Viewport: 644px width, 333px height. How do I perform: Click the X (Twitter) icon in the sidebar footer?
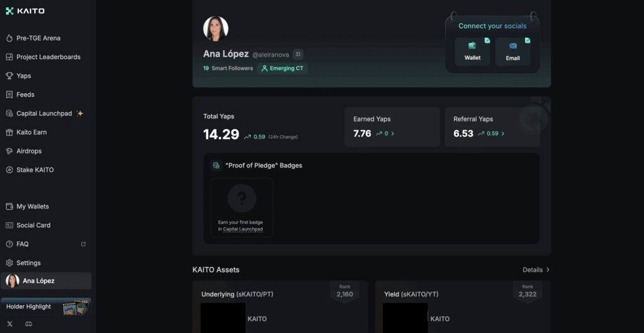tap(10, 324)
